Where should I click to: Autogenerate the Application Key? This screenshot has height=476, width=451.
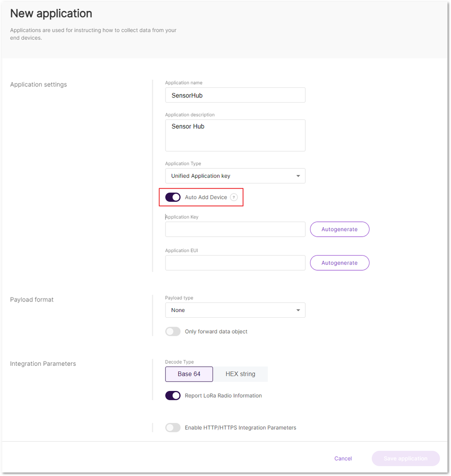(340, 229)
